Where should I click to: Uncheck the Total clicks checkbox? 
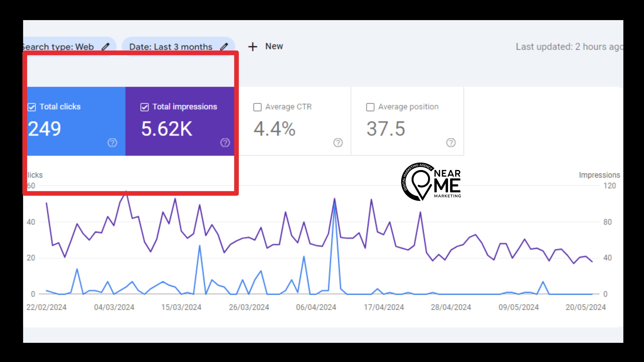[32, 107]
